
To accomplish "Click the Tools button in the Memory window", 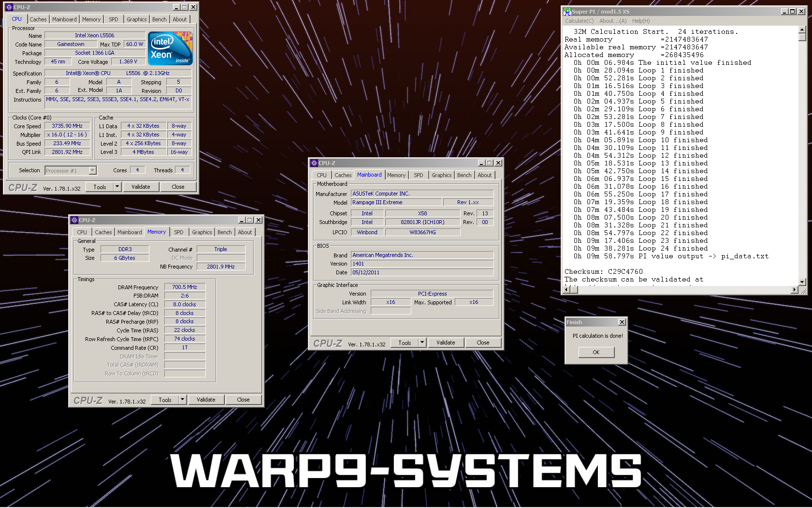I will pos(165,400).
